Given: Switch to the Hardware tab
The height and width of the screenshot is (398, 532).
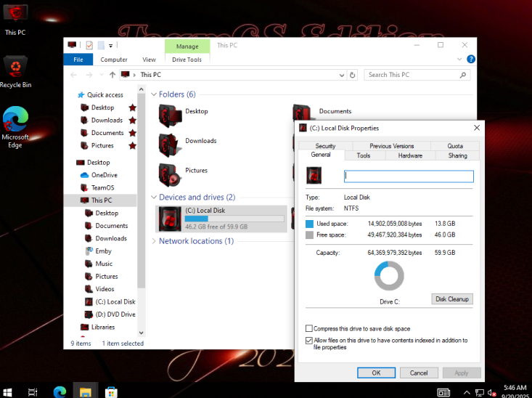Looking at the screenshot, I should (410, 155).
